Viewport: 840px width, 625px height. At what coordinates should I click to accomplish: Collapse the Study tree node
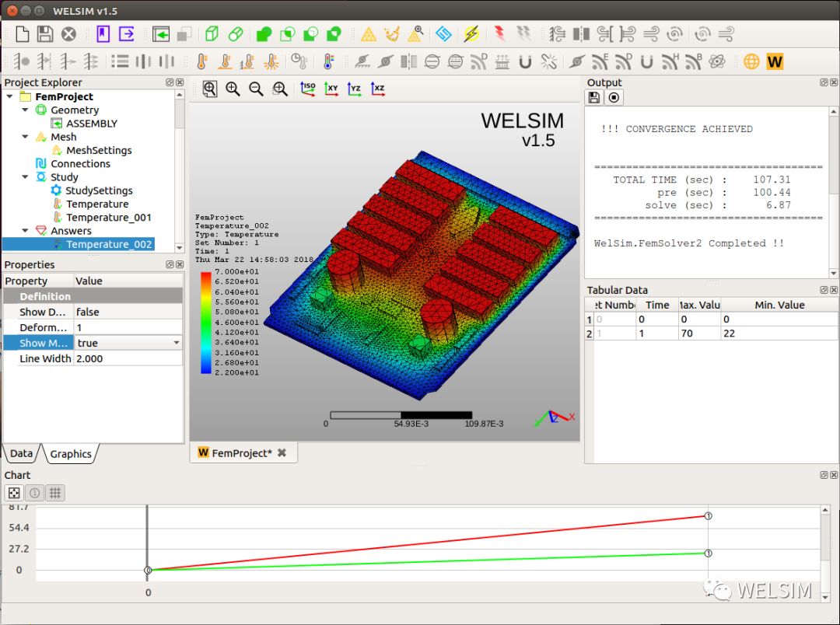25,176
